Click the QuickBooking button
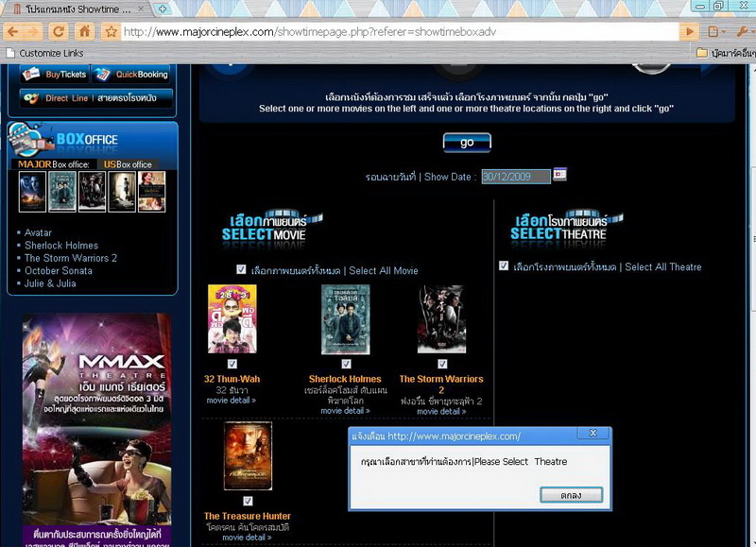This screenshot has height=547, width=756. coord(131,75)
